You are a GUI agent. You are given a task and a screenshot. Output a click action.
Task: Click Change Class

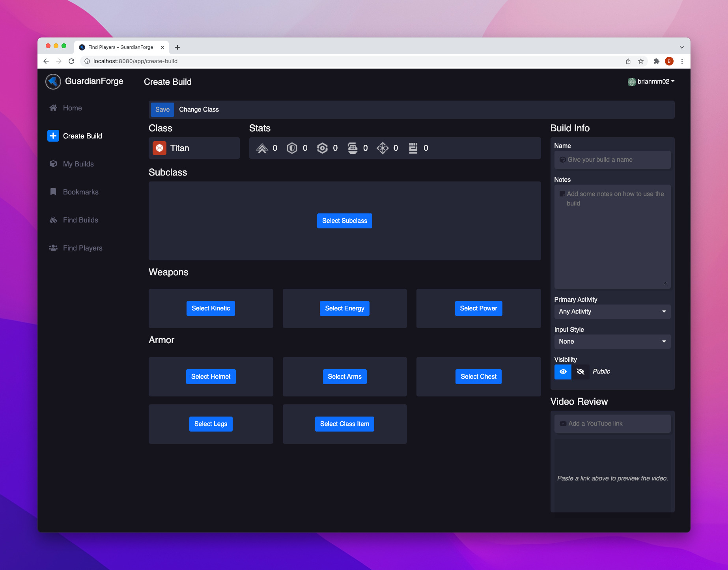point(199,110)
